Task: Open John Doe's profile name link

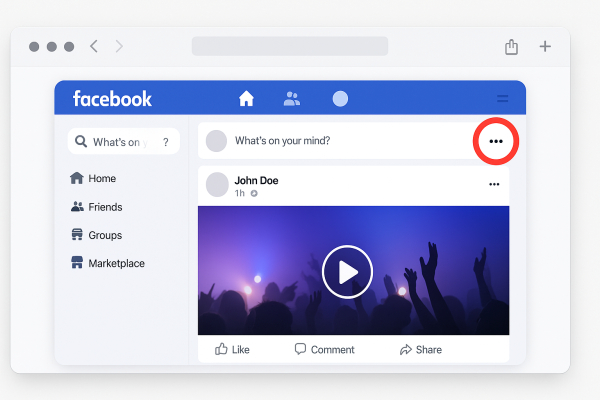Action: point(256,180)
